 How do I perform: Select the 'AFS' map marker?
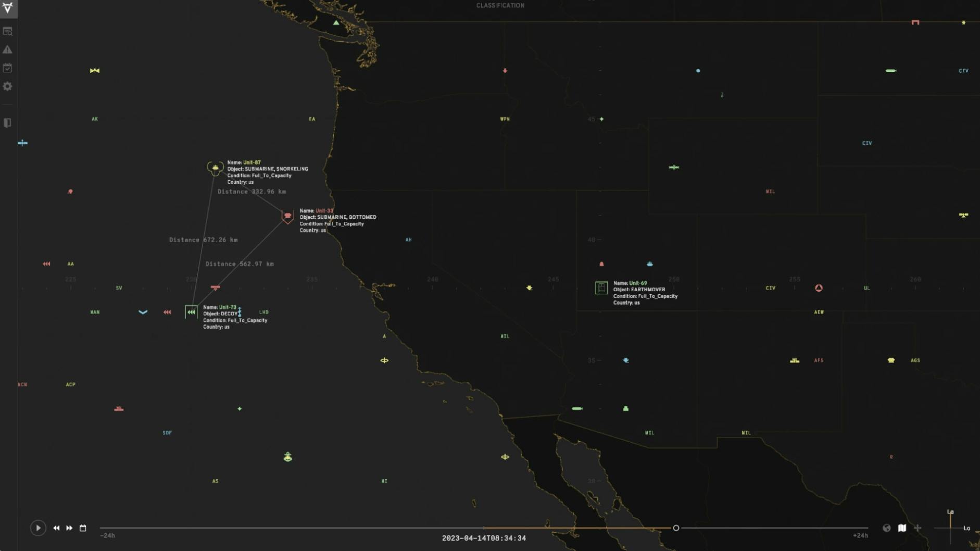tap(819, 360)
